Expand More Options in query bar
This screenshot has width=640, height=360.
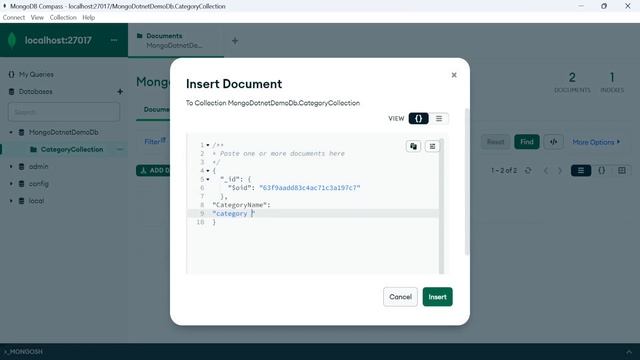coord(596,142)
